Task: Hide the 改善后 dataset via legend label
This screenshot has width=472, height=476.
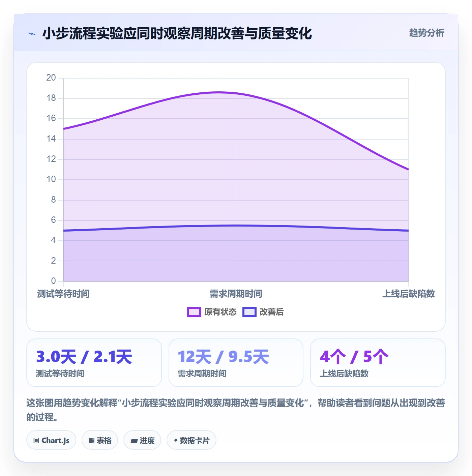Action: (272, 312)
